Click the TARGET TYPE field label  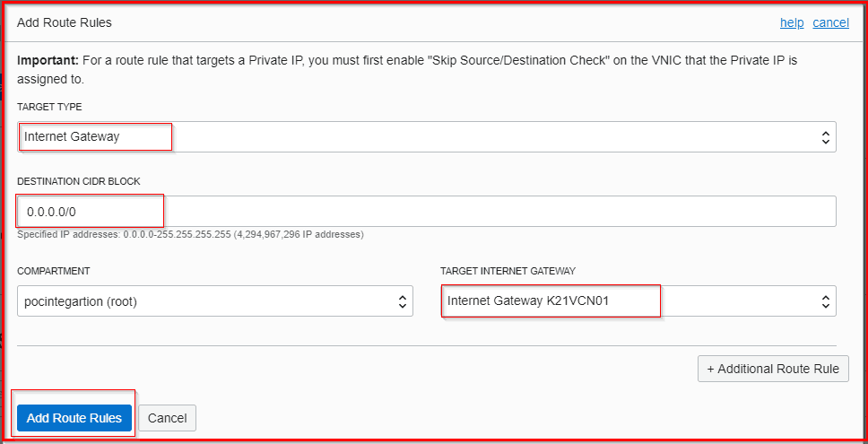(x=49, y=107)
